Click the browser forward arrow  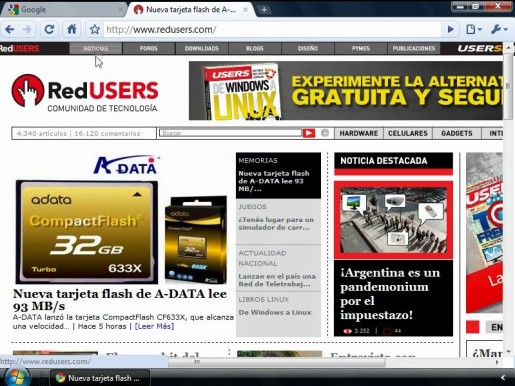coord(27,30)
